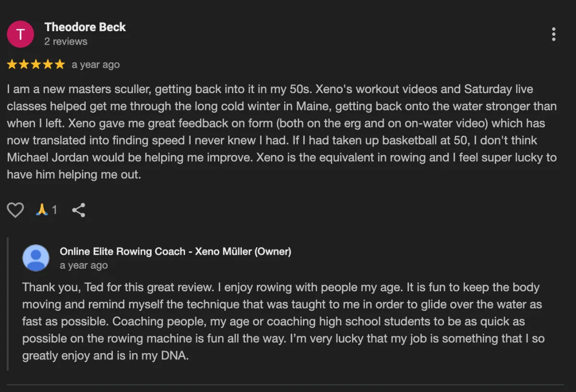The height and width of the screenshot is (392, 576).
Task: Click the praying hands reaction emoji
Action: [x=42, y=210]
